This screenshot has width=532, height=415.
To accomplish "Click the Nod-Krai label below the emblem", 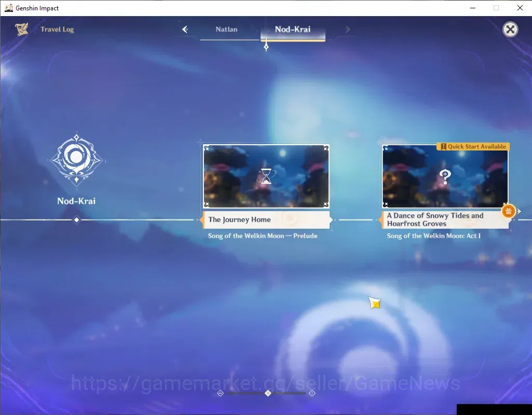I will pyautogui.click(x=76, y=201).
